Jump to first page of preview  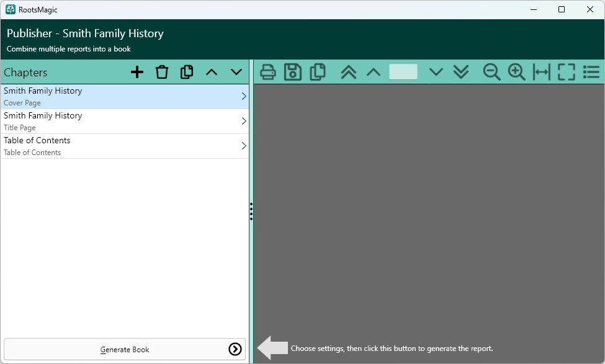tap(348, 72)
